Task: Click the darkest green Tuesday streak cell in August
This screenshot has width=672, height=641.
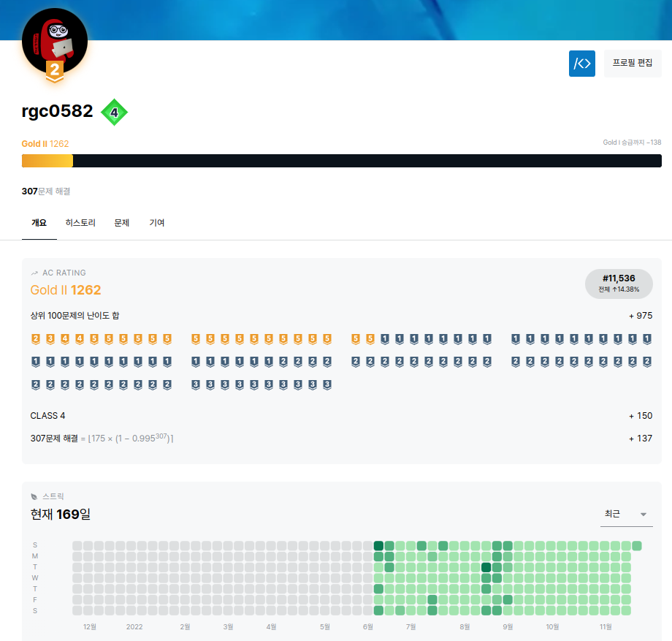Action: pyautogui.click(x=486, y=567)
